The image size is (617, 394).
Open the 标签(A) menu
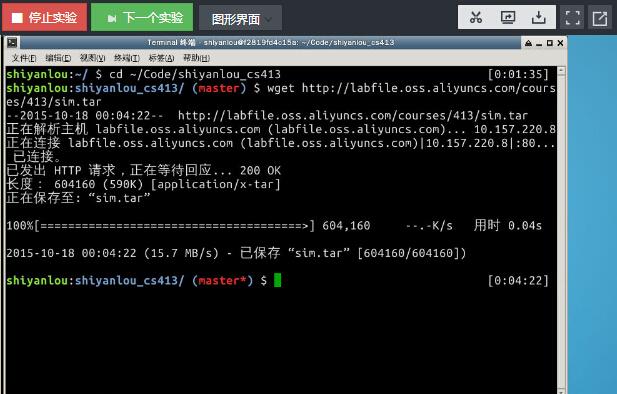tap(161, 58)
